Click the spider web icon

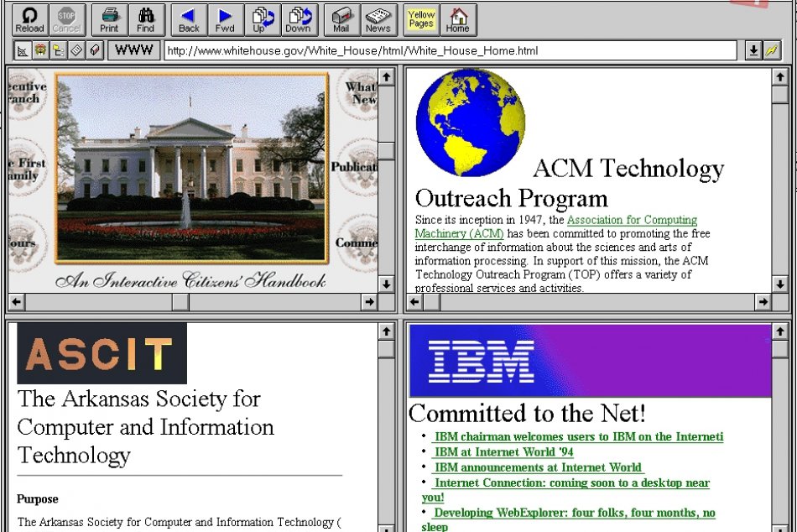[22, 50]
